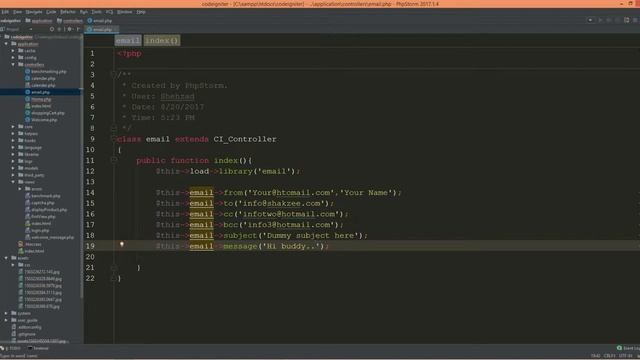Select .htaccess file in project tree
The image size is (640, 360).
(x=30, y=244)
